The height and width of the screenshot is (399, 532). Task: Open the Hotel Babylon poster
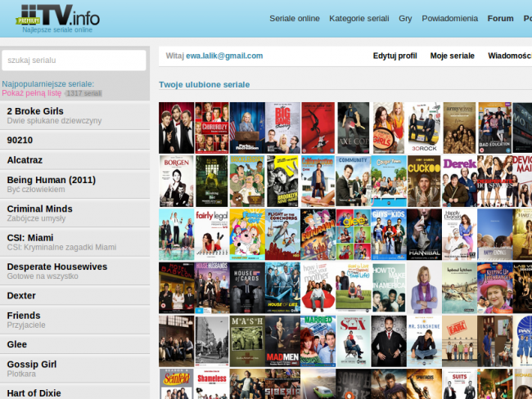coord(177,288)
